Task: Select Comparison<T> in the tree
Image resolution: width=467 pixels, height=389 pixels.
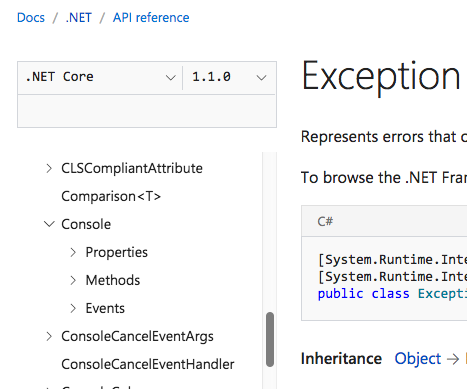Action: 111,196
